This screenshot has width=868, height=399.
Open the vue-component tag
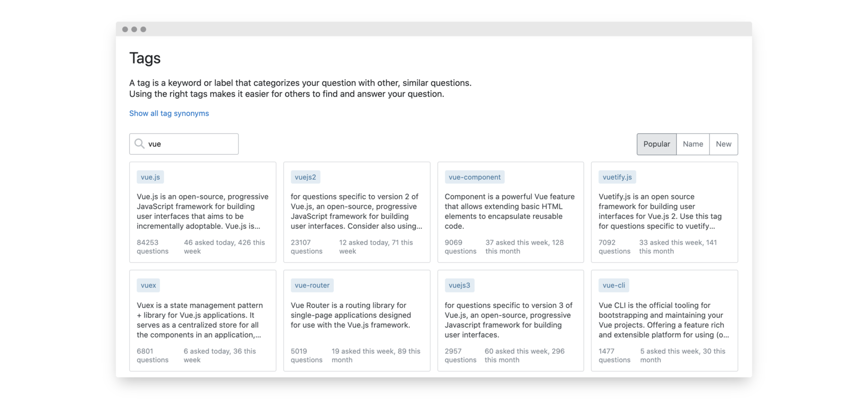tap(474, 177)
